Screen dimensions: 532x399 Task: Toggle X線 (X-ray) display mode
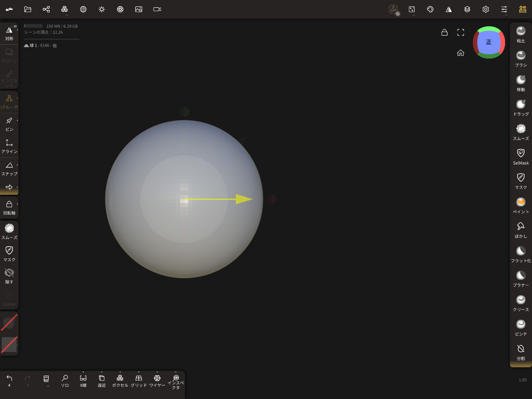click(x=83, y=381)
